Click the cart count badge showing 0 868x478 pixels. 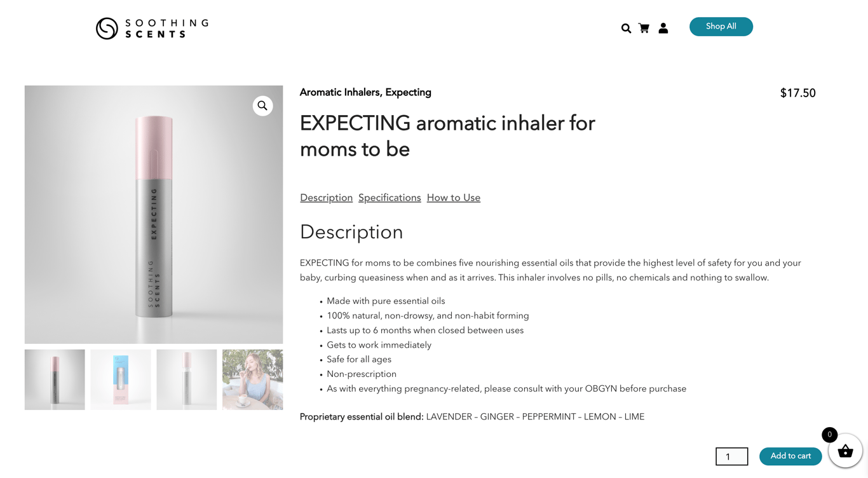829,435
